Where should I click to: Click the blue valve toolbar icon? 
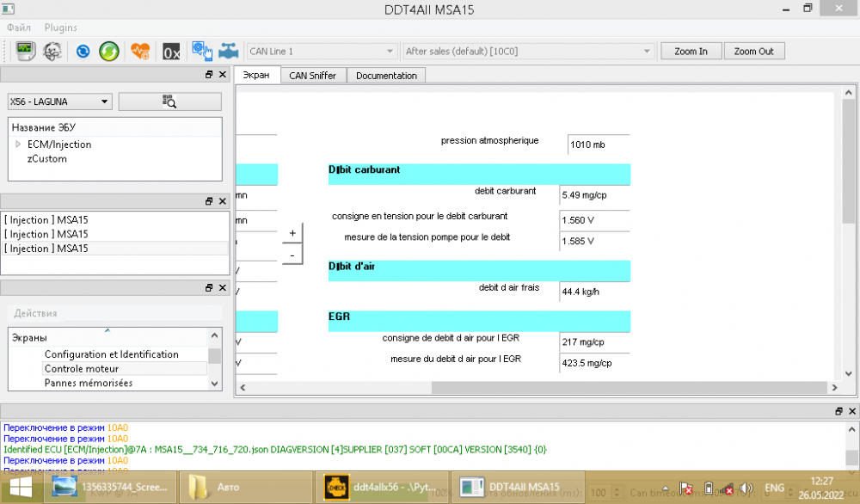(228, 51)
